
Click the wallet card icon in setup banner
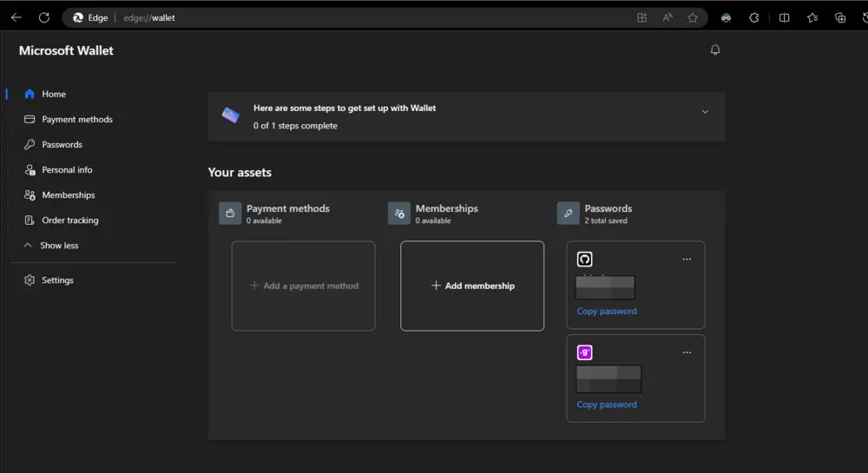click(231, 115)
